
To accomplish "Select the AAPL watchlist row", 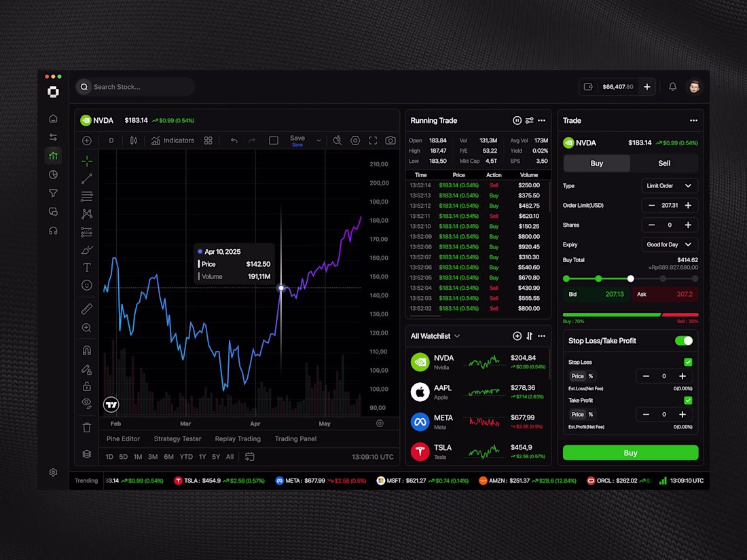I will click(478, 392).
